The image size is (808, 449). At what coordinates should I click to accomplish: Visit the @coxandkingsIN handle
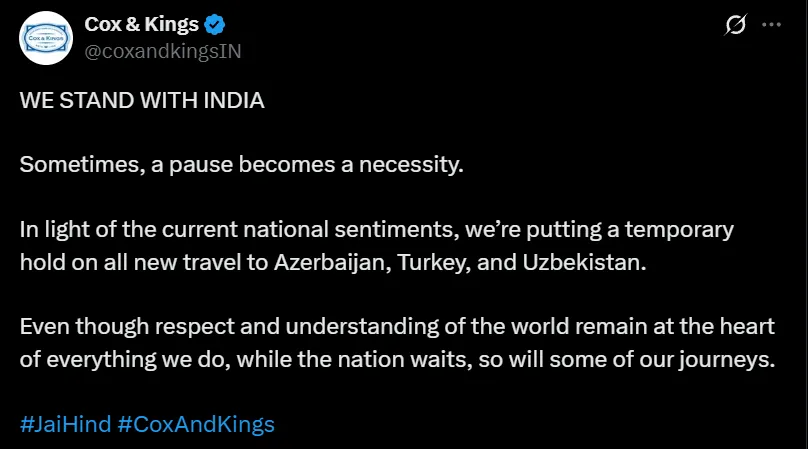(163, 51)
